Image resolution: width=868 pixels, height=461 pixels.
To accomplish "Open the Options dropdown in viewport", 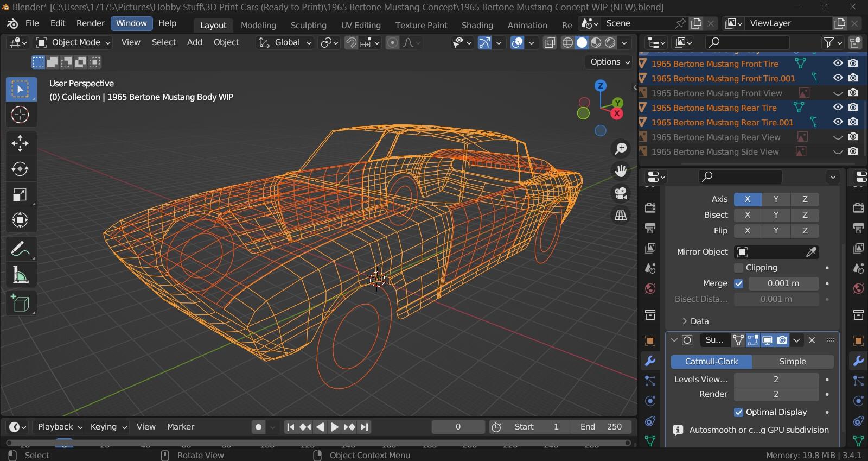I will point(610,62).
